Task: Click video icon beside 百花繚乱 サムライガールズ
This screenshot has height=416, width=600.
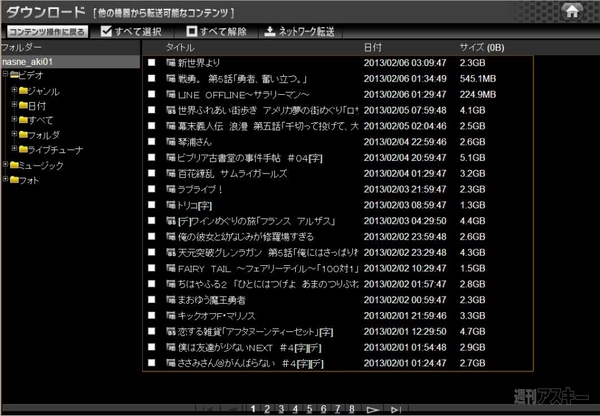Action: [171, 173]
